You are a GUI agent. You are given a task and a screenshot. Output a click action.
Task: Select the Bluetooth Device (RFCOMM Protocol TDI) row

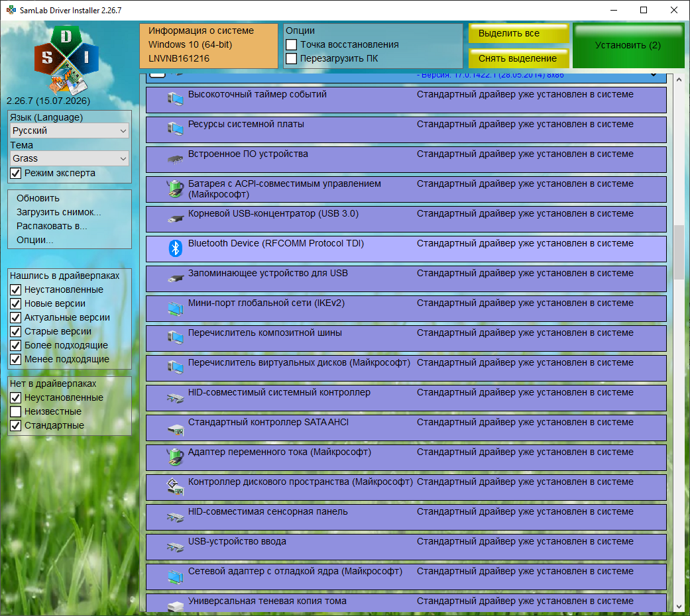coord(406,249)
